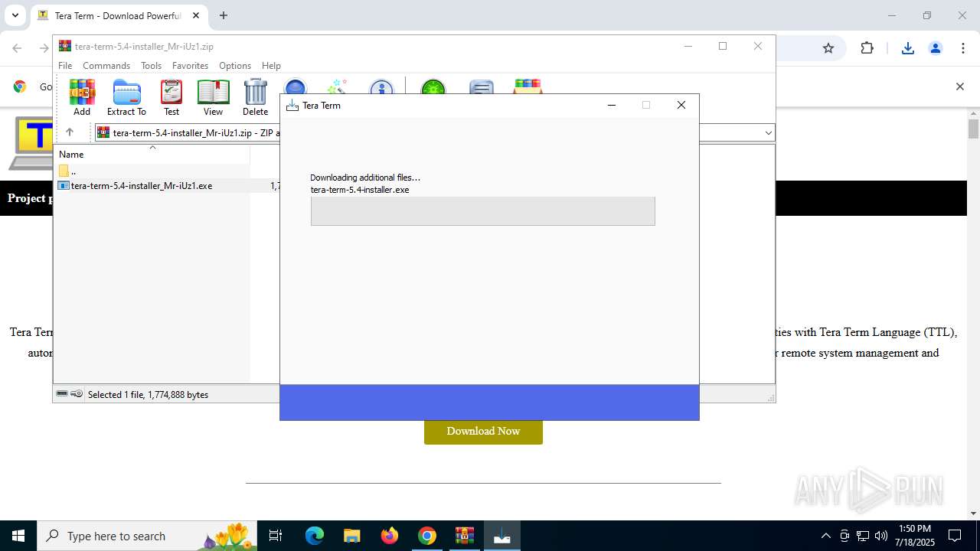Close the Tera Term browser tab
The height and width of the screenshot is (551, 980).
pos(196,15)
